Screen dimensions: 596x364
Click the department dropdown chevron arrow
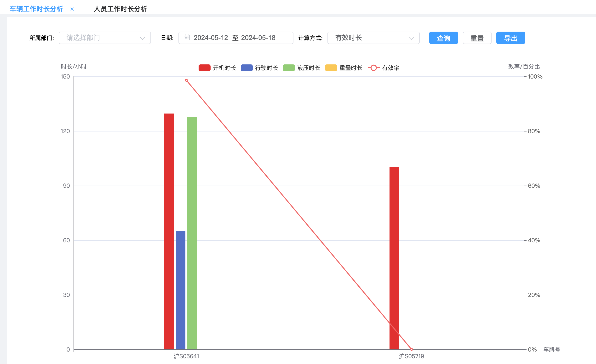[x=143, y=38]
